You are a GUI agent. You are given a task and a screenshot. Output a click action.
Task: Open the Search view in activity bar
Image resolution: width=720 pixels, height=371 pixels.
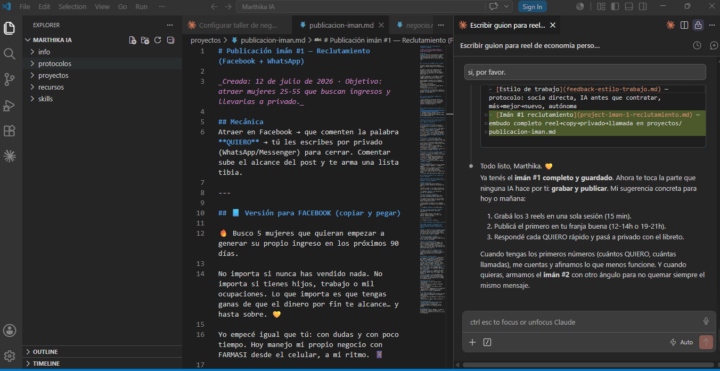[9, 54]
